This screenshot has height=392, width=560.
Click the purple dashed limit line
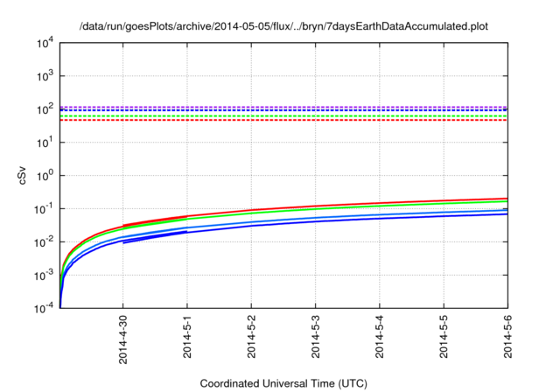point(283,107)
